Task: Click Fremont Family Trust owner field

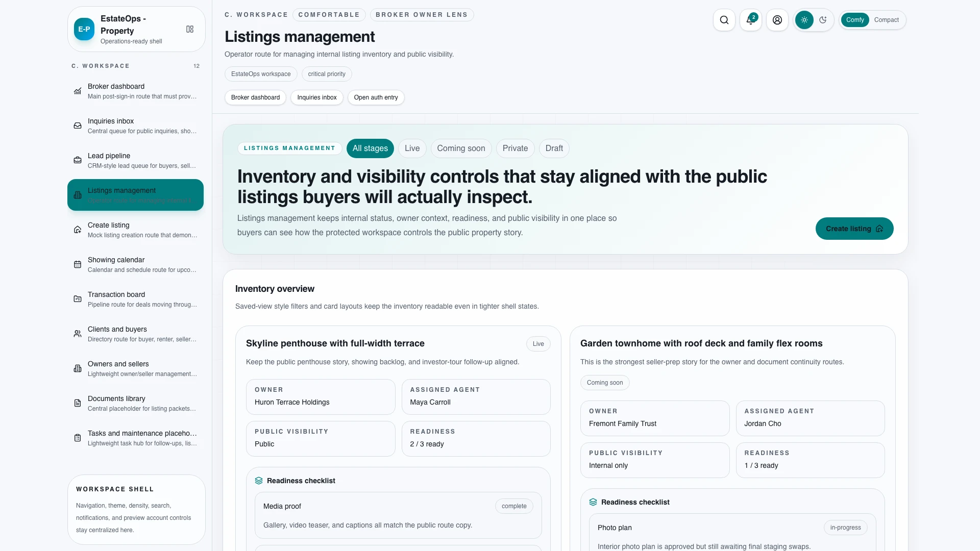Action: 655,418
